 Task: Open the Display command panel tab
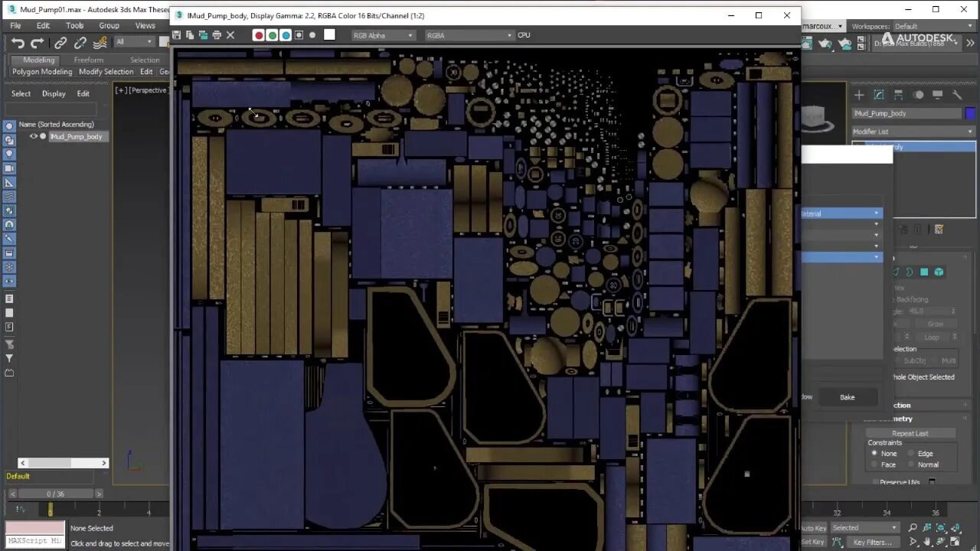pos(937,95)
